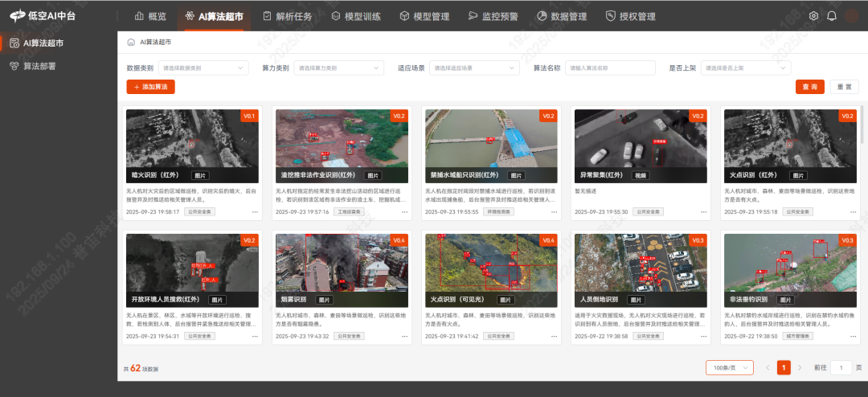Click the user avatar icon at top right
The image size is (868, 397).
click(852, 16)
